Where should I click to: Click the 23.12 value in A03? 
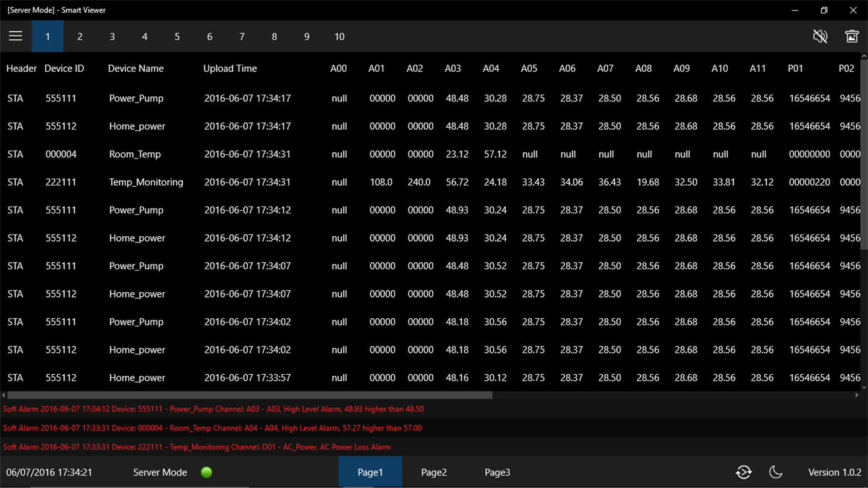coord(457,154)
